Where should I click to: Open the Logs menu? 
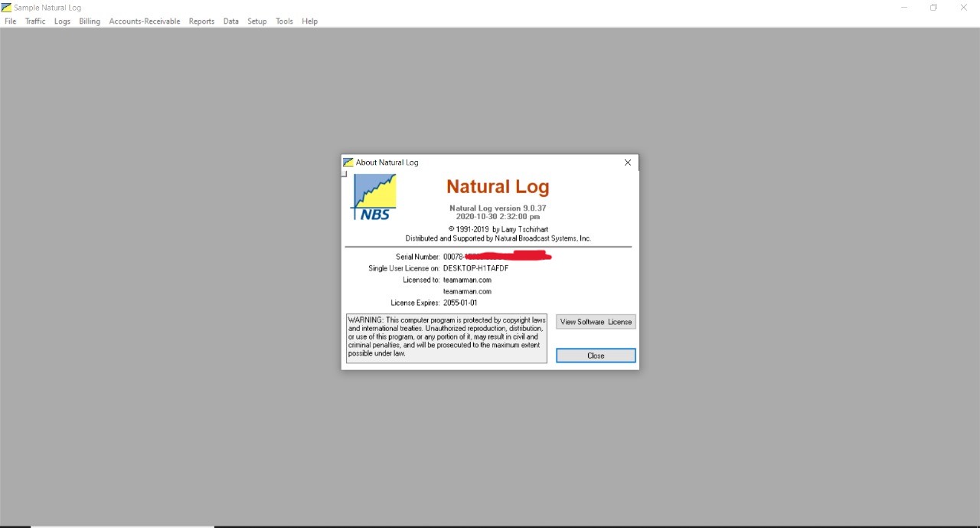click(62, 21)
